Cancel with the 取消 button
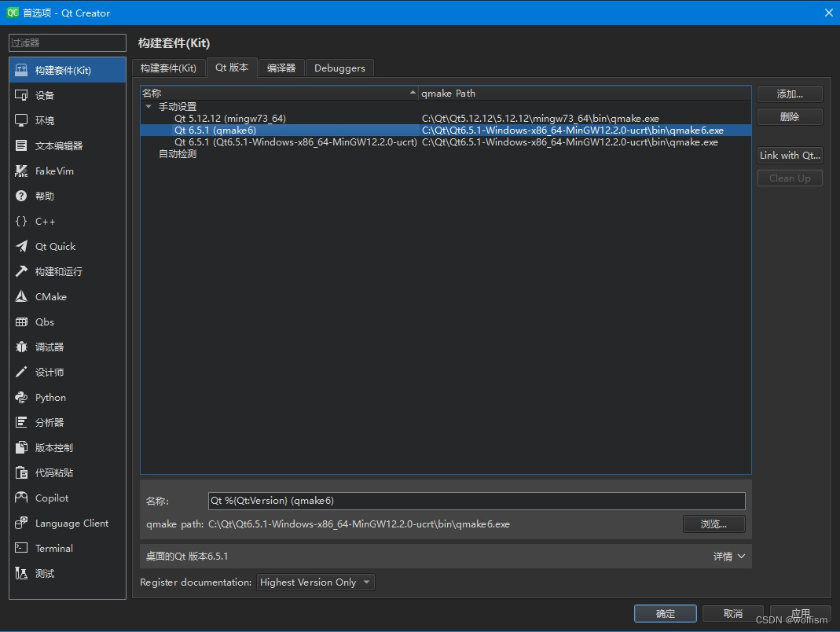Image resolution: width=840 pixels, height=632 pixels. [732, 614]
